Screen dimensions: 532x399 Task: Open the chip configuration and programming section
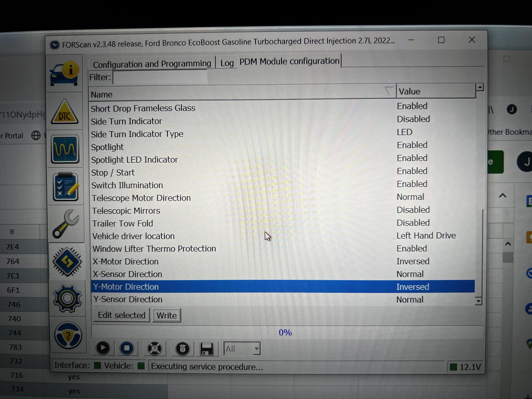(67, 262)
